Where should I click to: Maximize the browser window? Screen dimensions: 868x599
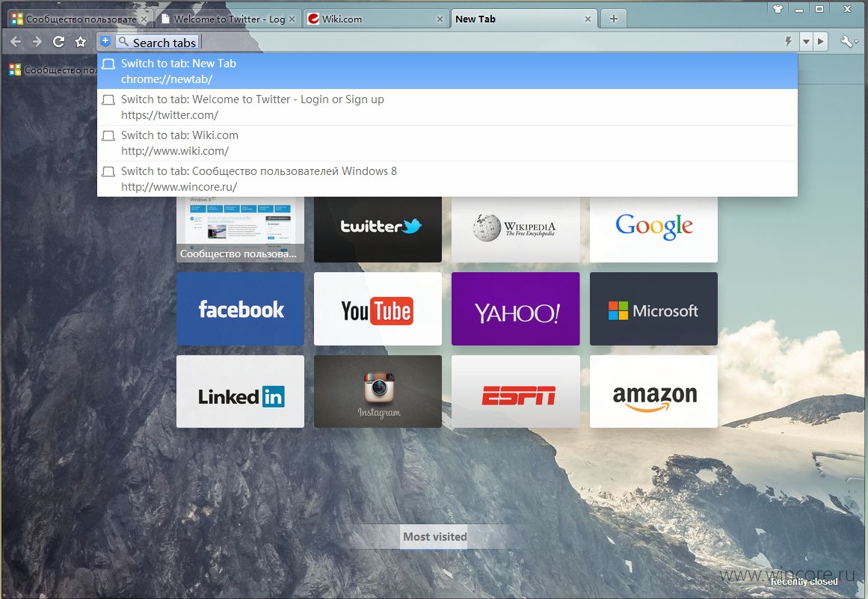tap(820, 9)
